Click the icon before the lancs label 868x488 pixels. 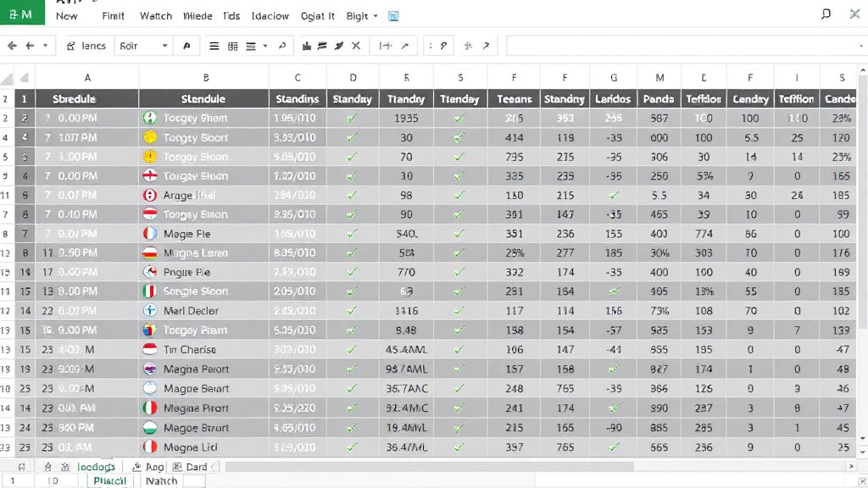coord(70,46)
